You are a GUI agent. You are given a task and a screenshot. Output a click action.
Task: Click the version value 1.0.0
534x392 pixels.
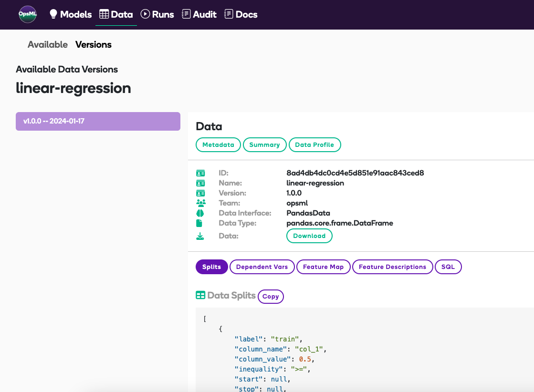(294, 193)
